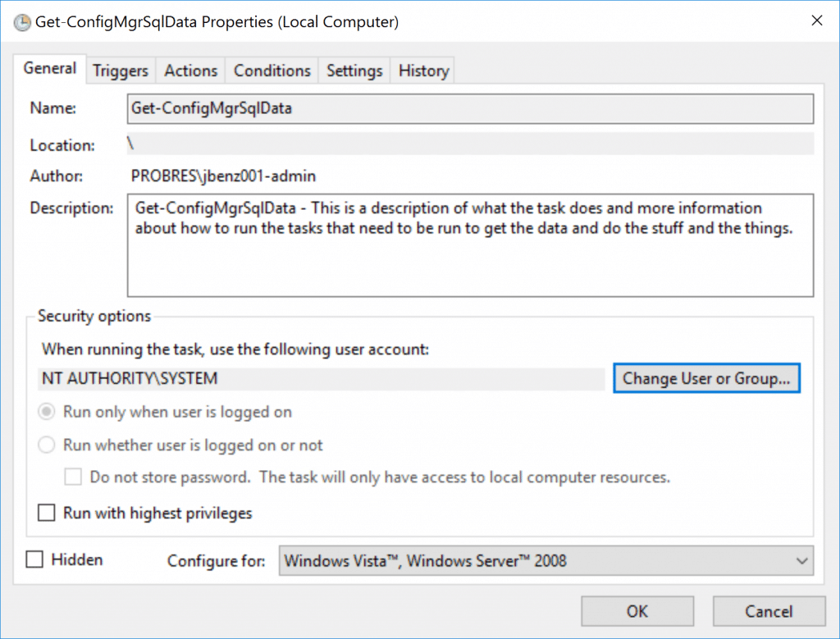The image size is (840, 639).
Task: Select Run only when user is logged on
Action: (x=48, y=412)
